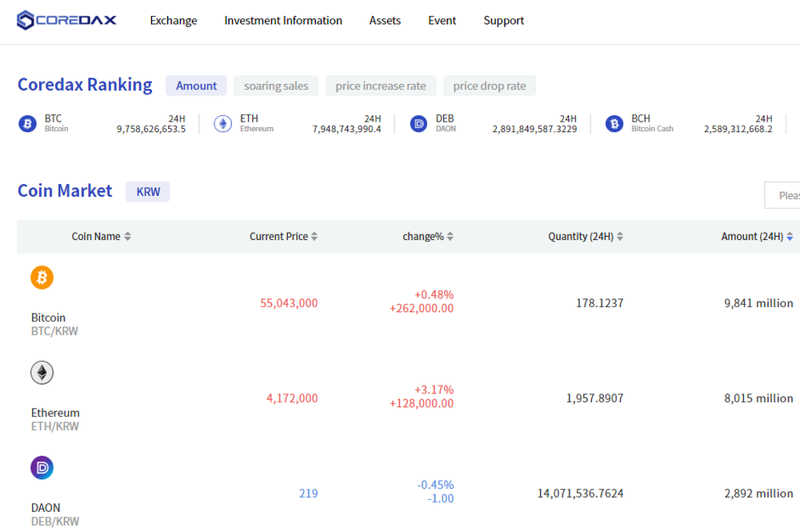Click DAON change -0.45%

click(435, 485)
